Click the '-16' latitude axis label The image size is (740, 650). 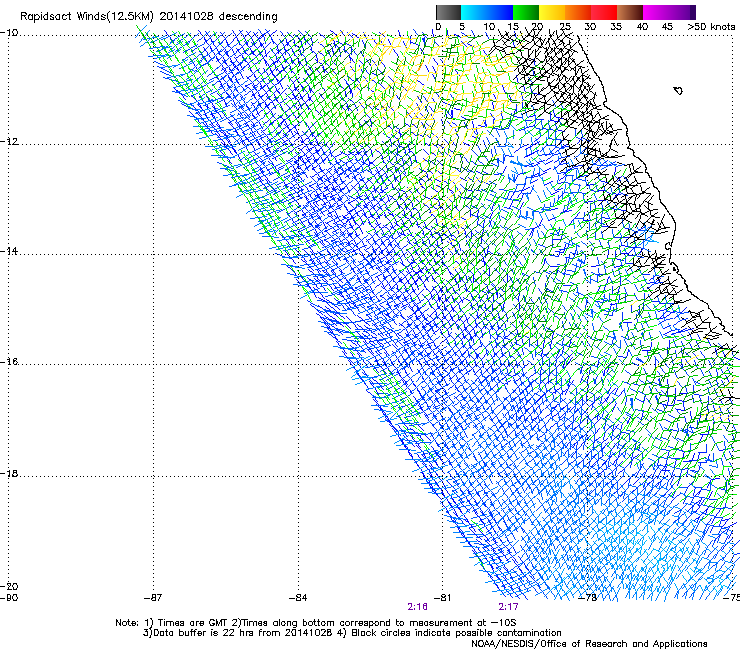[9, 362]
